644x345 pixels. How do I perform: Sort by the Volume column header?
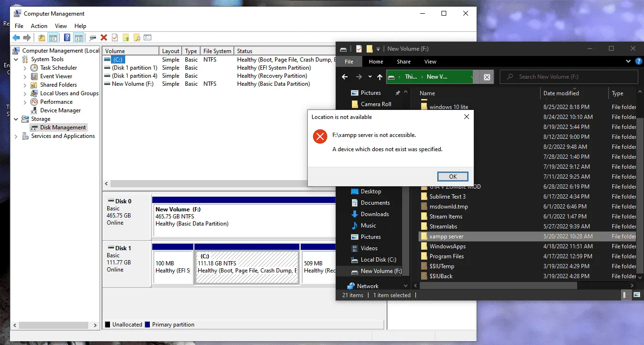(131, 51)
